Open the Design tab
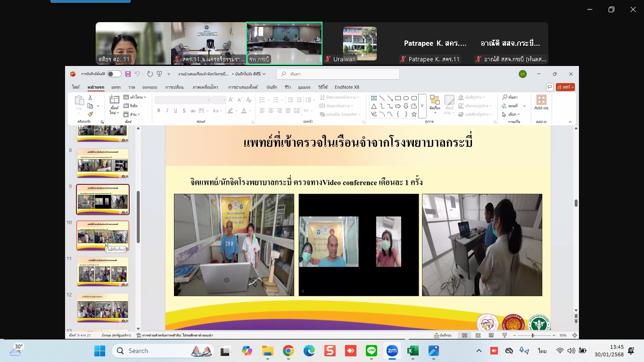Viewport: 644px width, 362px height. (149, 87)
